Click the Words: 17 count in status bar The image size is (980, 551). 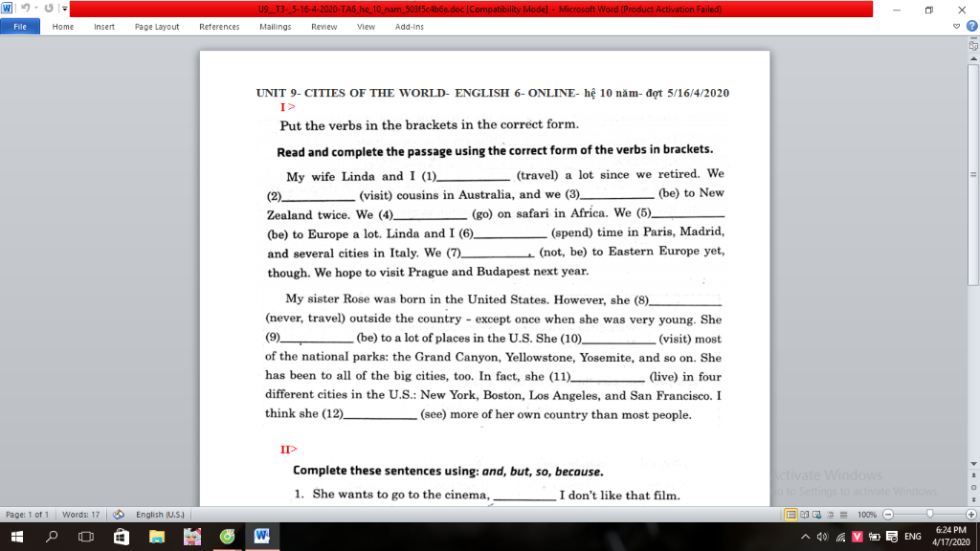80,515
